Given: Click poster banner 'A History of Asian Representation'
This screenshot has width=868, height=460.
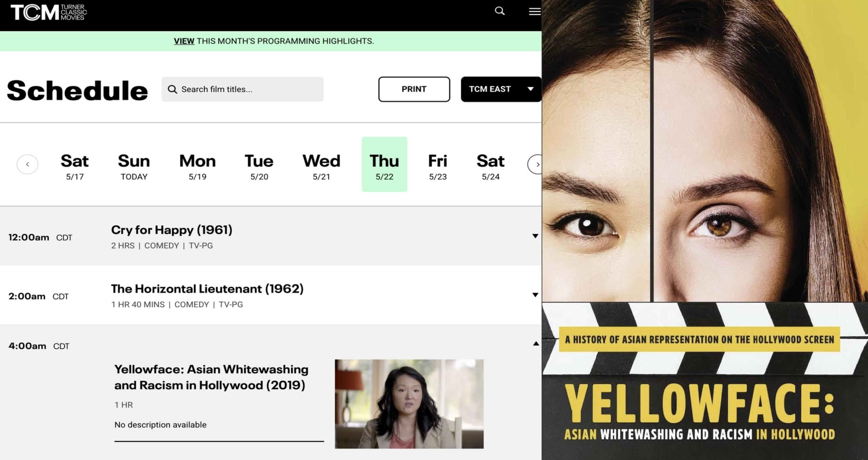Looking at the screenshot, I should (x=699, y=339).
